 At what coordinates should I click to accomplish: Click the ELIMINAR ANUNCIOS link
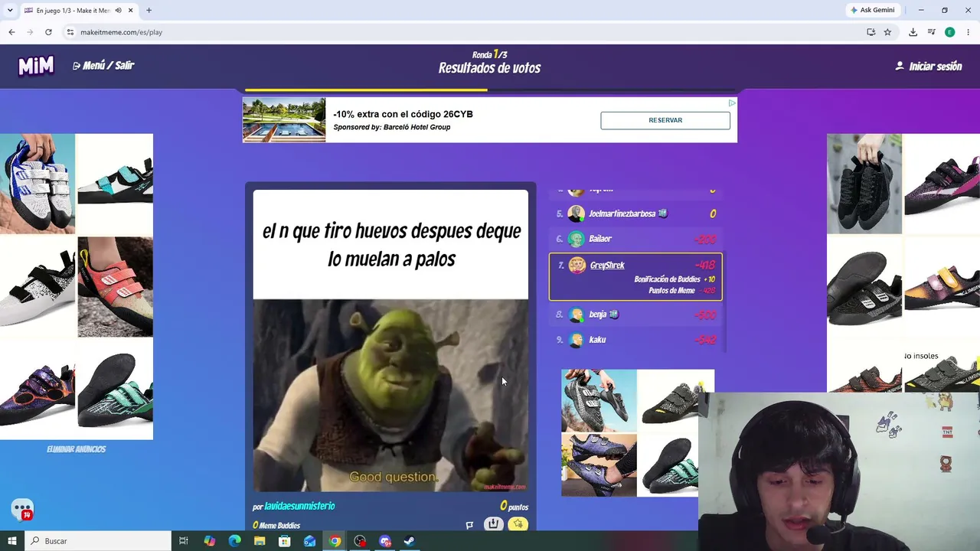click(76, 449)
